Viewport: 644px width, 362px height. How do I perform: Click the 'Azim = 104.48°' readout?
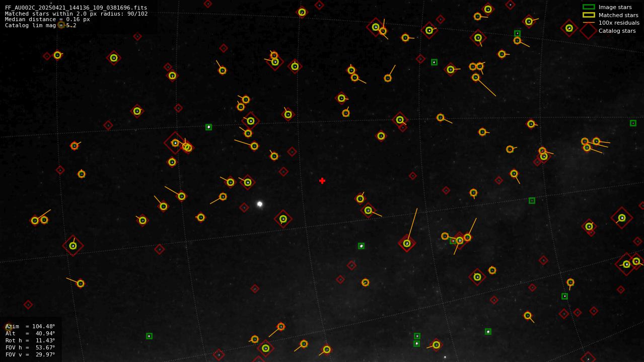pos(30,326)
